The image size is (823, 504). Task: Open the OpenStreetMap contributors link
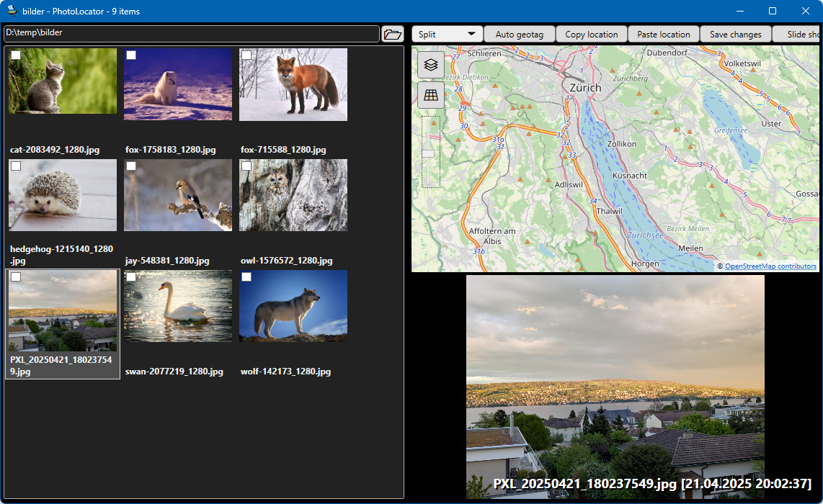tap(770, 266)
